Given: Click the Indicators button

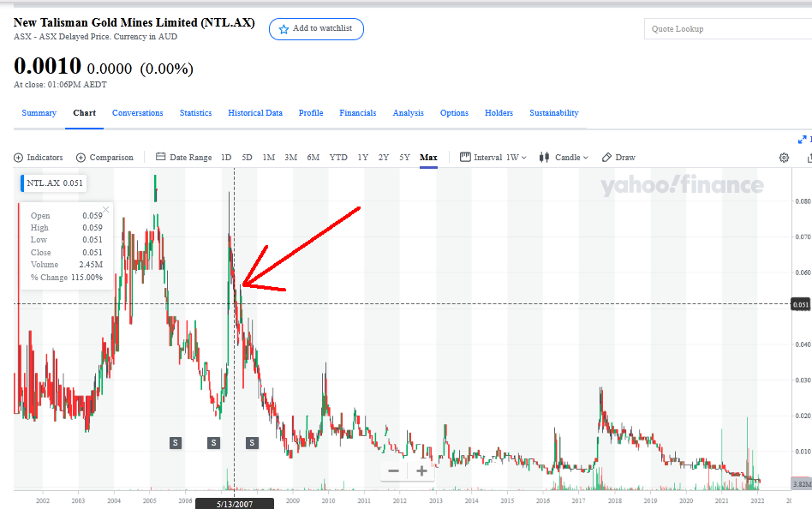Looking at the screenshot, I should pos(39,158).
